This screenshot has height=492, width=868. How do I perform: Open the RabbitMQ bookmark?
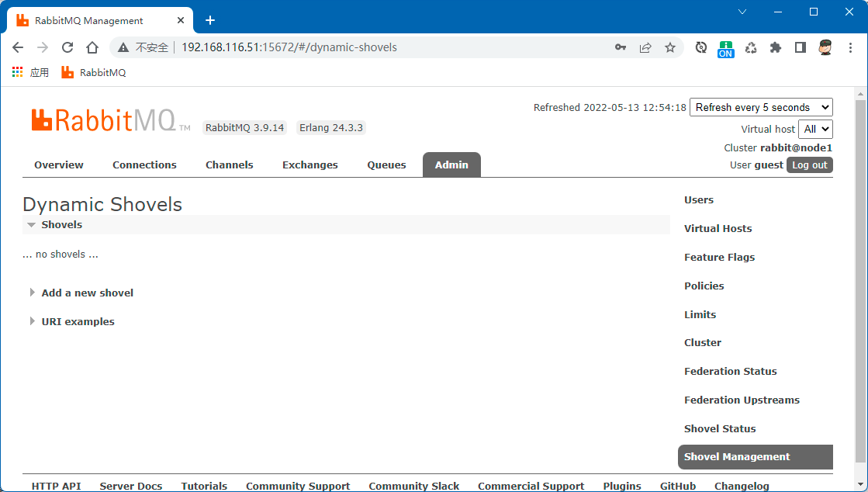coord(94,73)
